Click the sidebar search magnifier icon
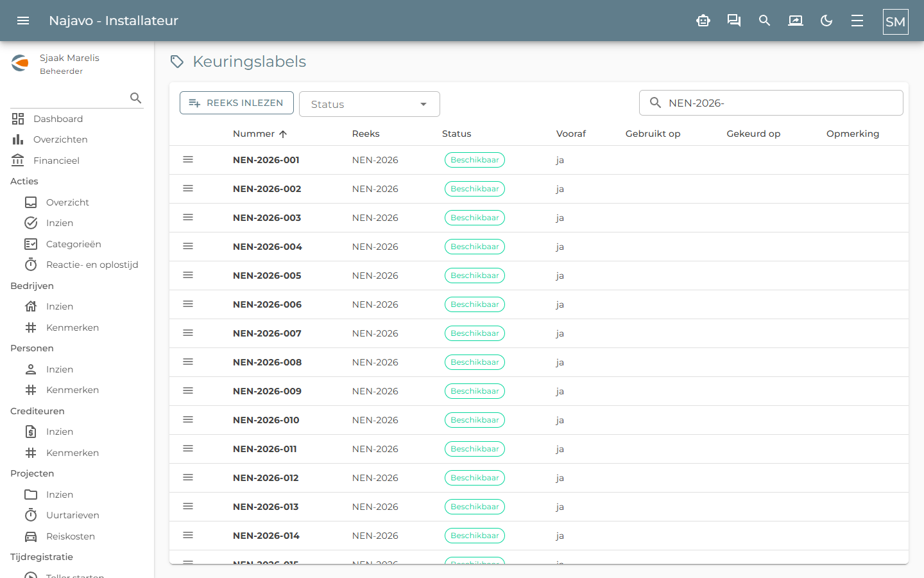This screenshot has width=924, height=578. tap(135, 98)
